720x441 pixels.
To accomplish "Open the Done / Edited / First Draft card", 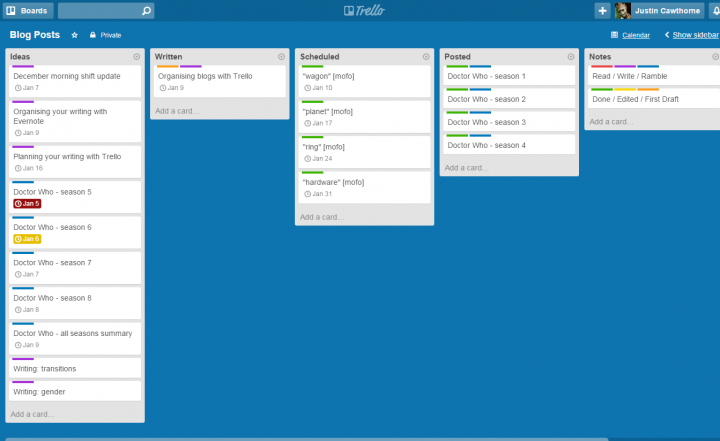I will [654, 98].
